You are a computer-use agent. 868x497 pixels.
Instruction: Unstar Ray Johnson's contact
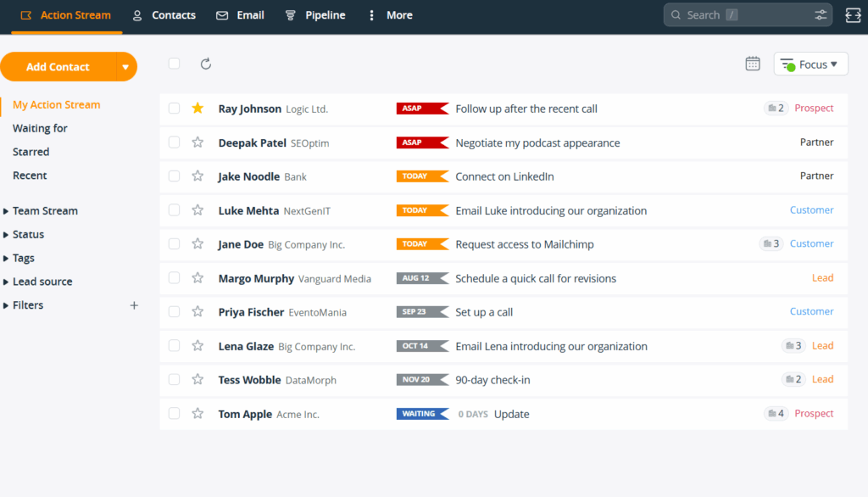tap(198, 108)
